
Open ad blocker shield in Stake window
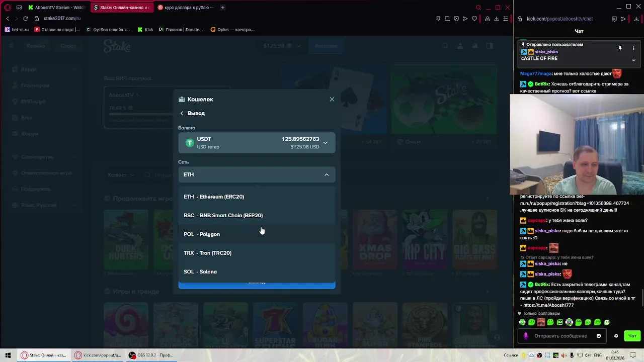[x=456, y=19]
